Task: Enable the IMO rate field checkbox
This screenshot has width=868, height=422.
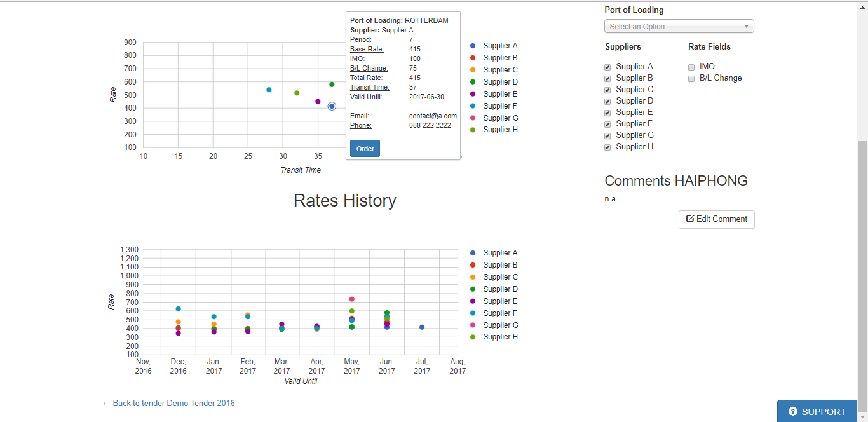Action: coord(691,67)
